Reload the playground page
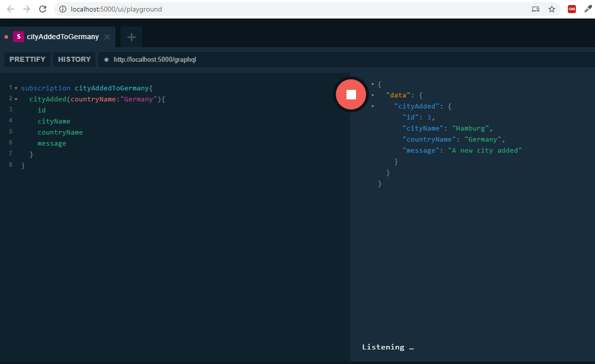595x364 pixels. 43,9
